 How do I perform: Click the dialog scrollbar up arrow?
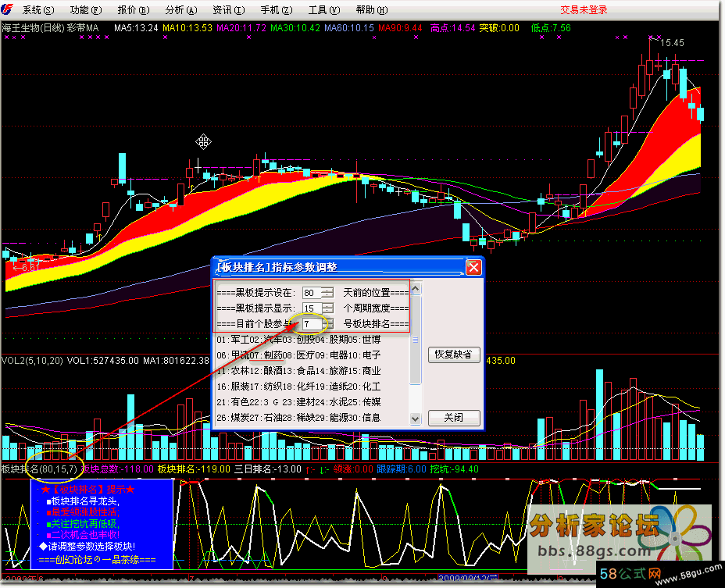click(x=415, y=289)
